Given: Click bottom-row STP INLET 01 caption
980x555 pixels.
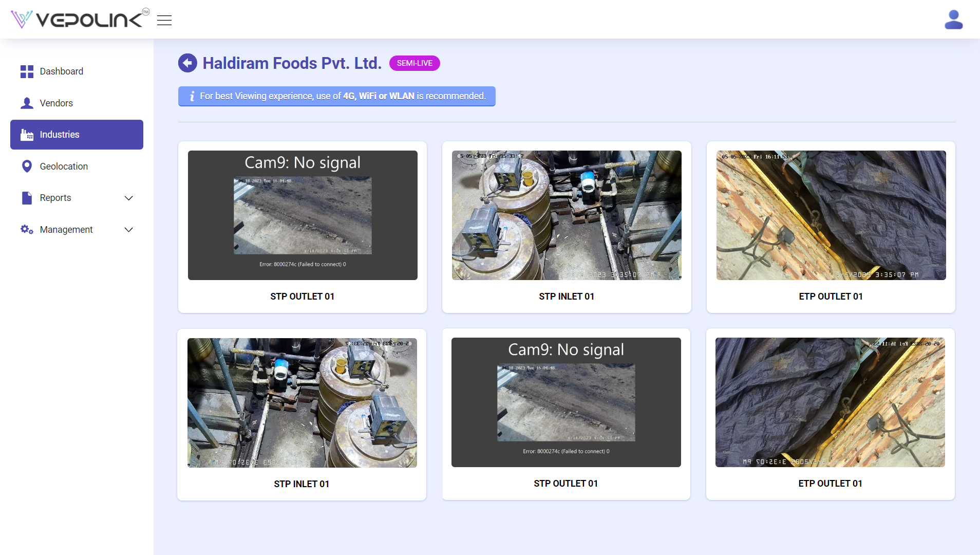Looking at the screenshot, I should pos(302,484).
